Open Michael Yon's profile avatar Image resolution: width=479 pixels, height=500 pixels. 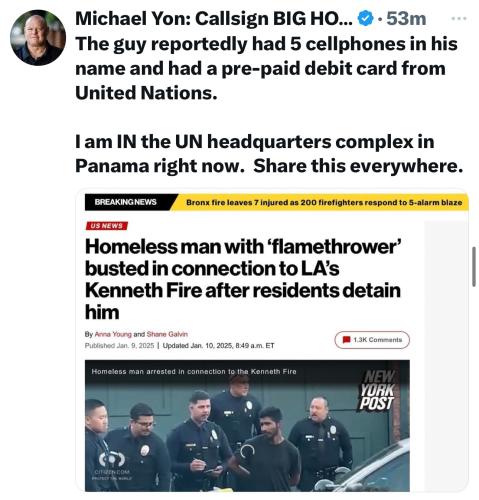click(38, 38)
